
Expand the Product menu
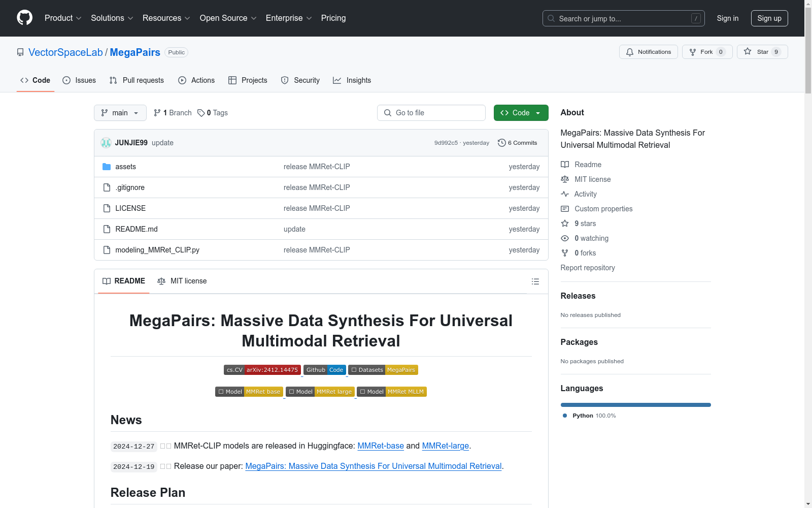(63, 18)
